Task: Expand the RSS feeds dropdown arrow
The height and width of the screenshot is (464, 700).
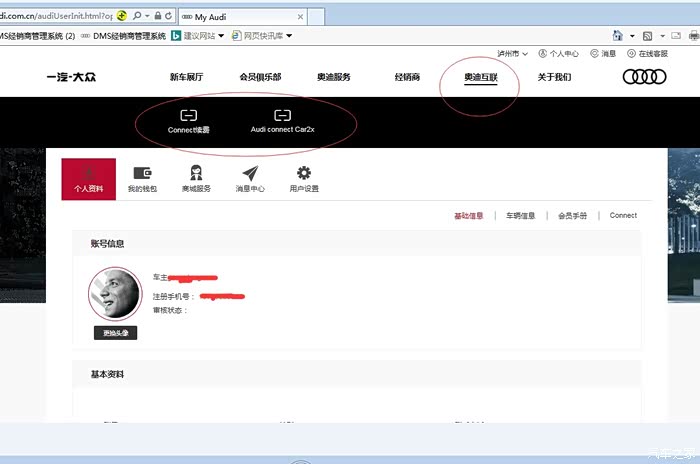Action: (662, 36)
